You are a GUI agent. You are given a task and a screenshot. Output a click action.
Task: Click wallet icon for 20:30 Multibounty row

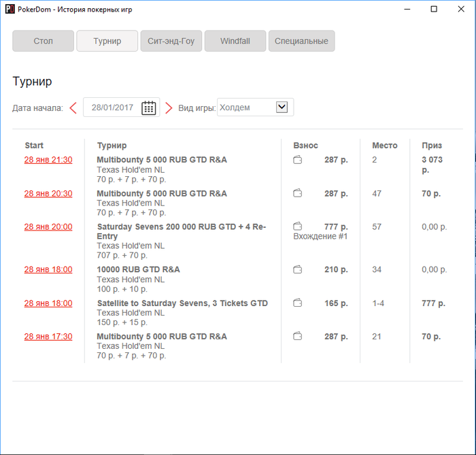tap(298, 193)
